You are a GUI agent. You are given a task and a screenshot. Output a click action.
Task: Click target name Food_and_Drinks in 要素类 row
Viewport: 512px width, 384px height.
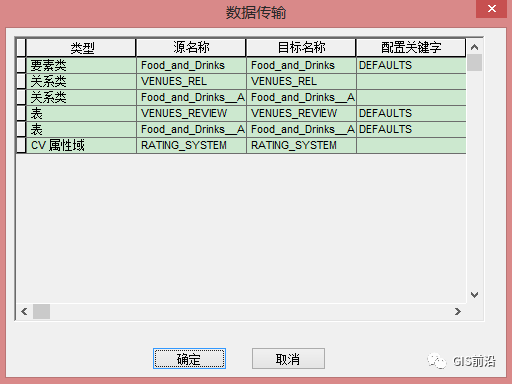pos(301,65)
